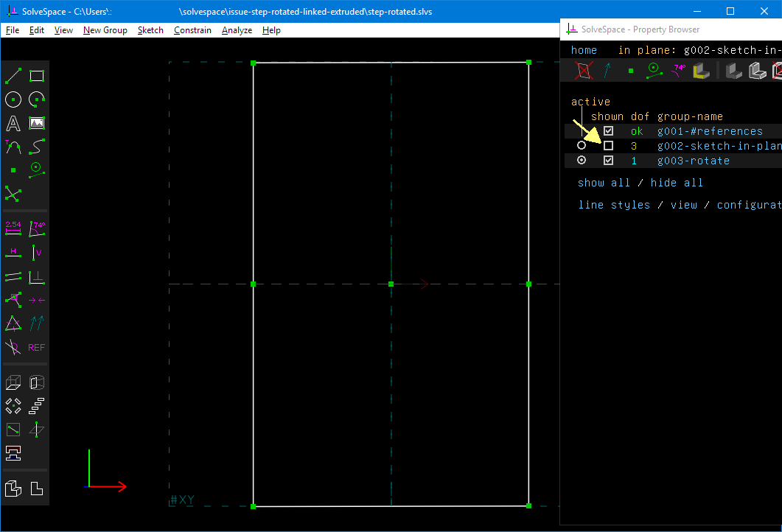Set g002-sketch-in-plane as active group
782x532 pixels.
582,145
